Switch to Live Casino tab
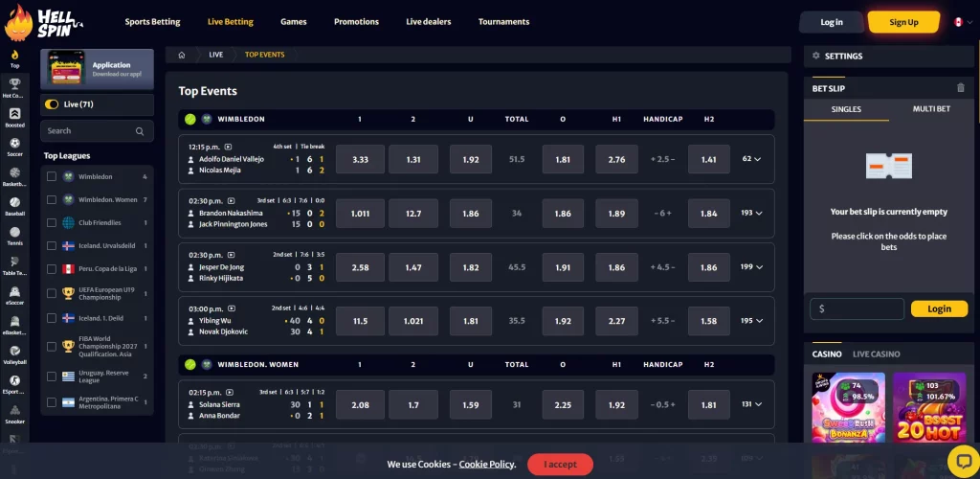This screenshot has height=479, width=980. (877, 354)
